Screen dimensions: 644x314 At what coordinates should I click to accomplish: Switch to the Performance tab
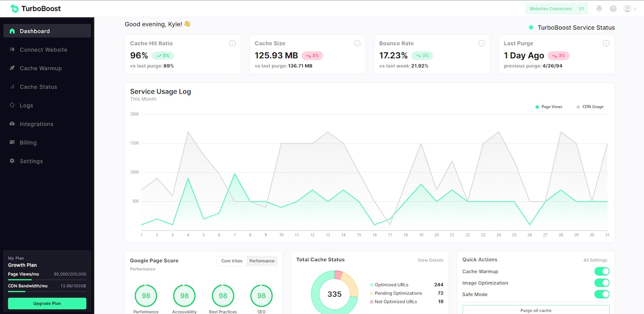[x=262, y=261]
